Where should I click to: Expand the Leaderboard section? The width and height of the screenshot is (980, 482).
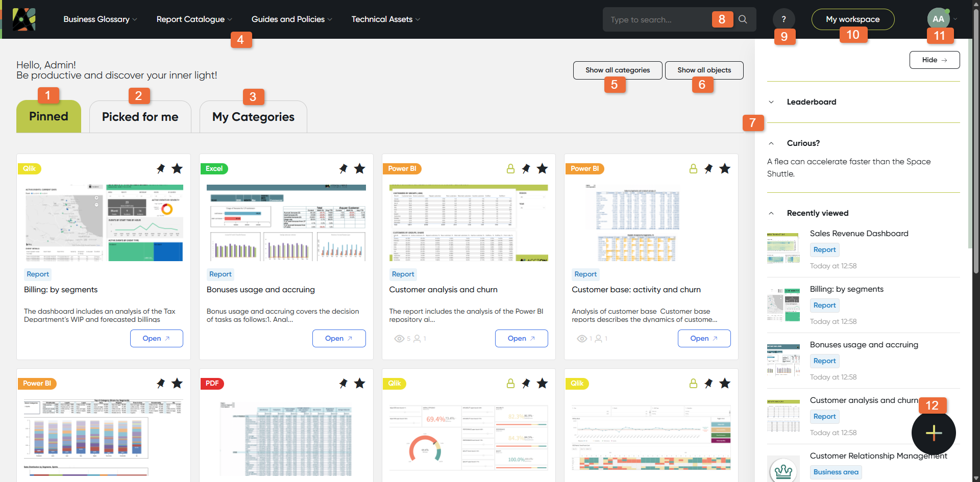[771, 102]
